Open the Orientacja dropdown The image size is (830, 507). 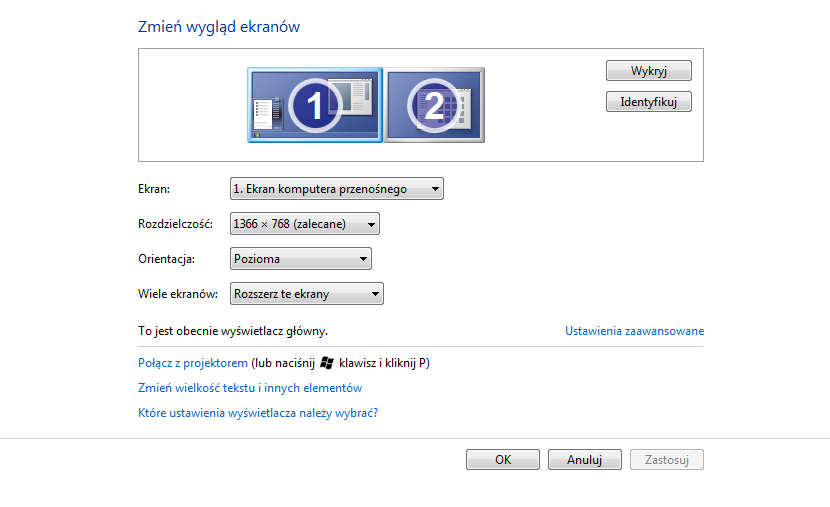point(301,259)
